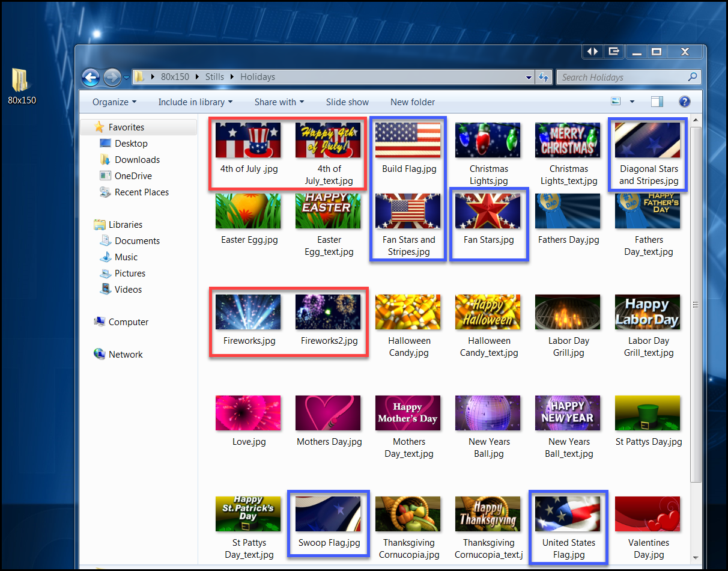
Task: Click the 80x150 breadcrumb in address bar
Action: (x=175, y=77)
